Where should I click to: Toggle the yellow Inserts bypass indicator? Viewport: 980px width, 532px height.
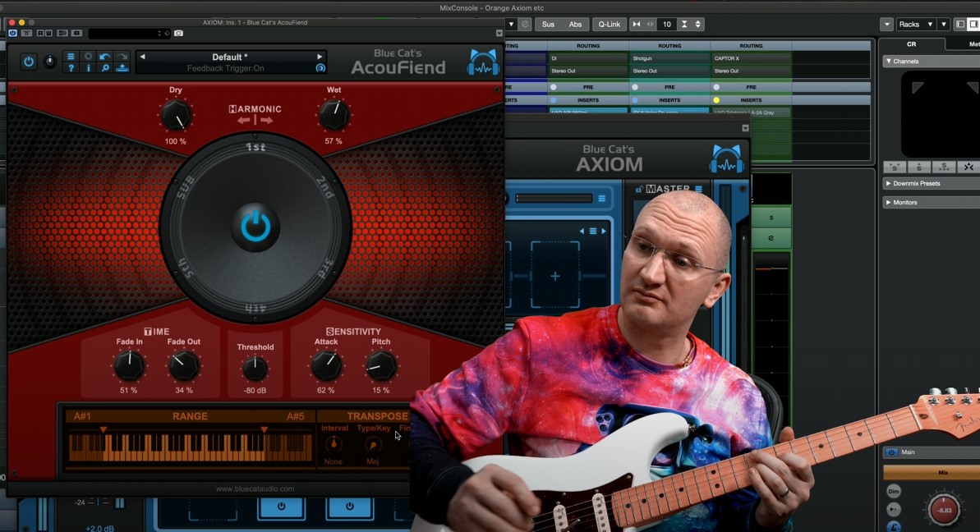point(716,100)
